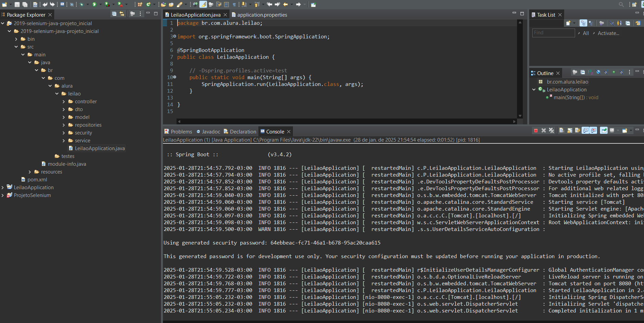Start the Debug bug icon in toolbar

pos(81,4)
